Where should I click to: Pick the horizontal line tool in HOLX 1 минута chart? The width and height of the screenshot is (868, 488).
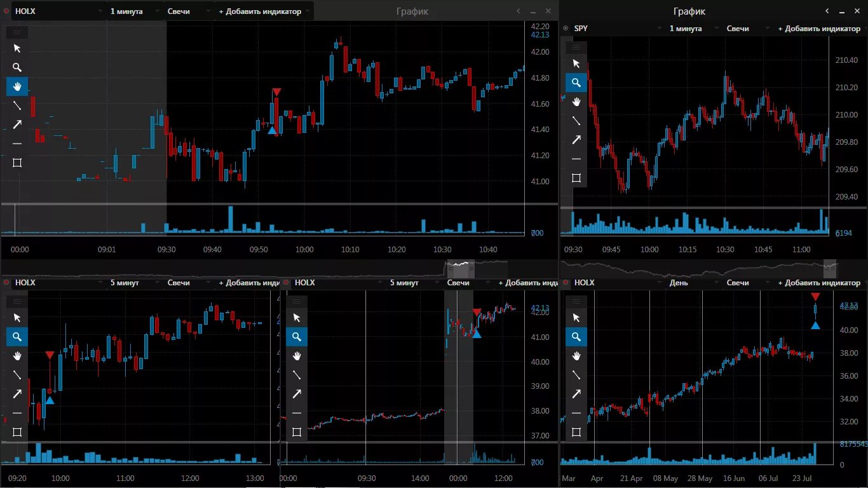17,144
